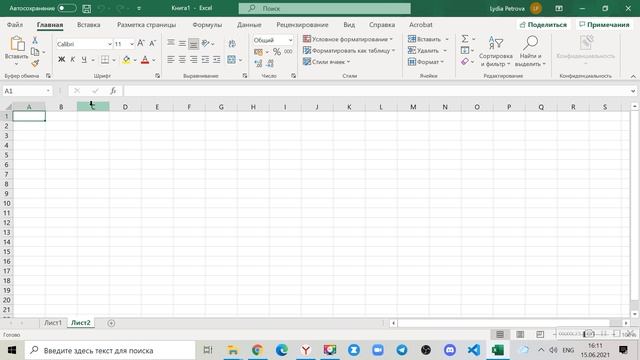The width and height of the screenshot is (640, 360).
Task: Switch to Разметка страницы tab
Action: pos(146,24)
